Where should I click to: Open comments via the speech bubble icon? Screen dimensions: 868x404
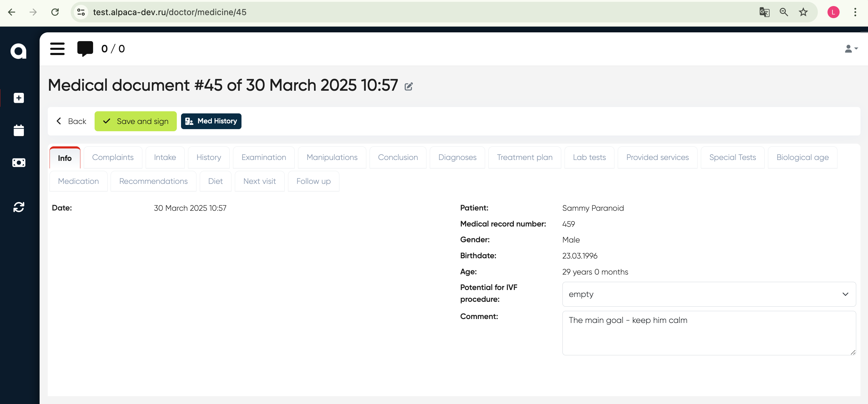click(x=84, y=49)
